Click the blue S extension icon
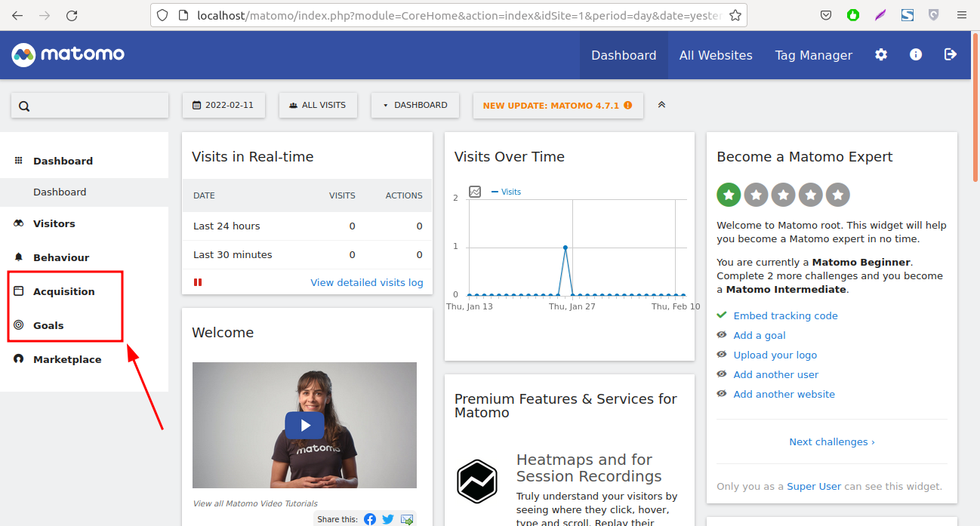The height and width of the screenshot is (526, 980). (x=908, y=15)
